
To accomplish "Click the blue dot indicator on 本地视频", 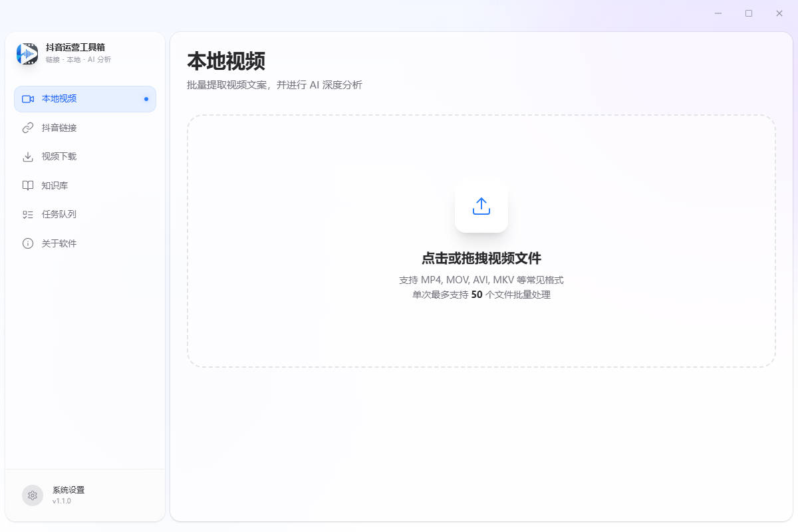I will pyautogui.click(x=146, y=99).
